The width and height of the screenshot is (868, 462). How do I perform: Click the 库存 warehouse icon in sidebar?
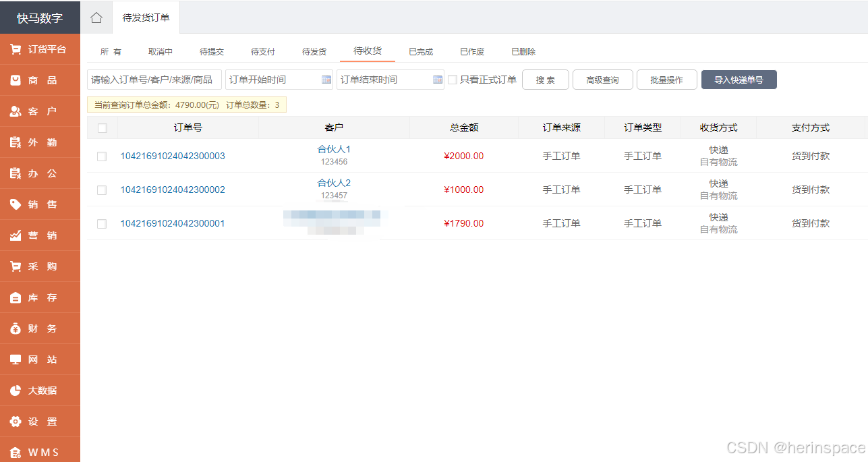pyautogui.click(x=16, y=297)
